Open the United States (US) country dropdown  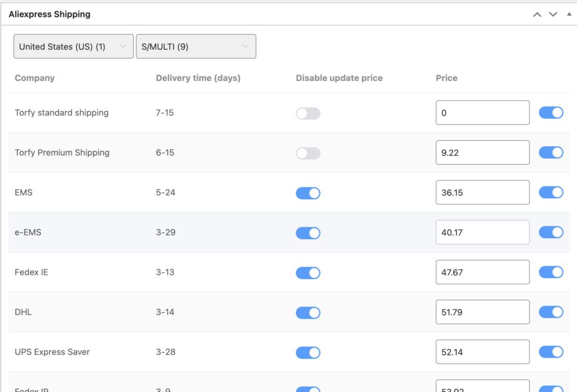(x=74, y=46)
